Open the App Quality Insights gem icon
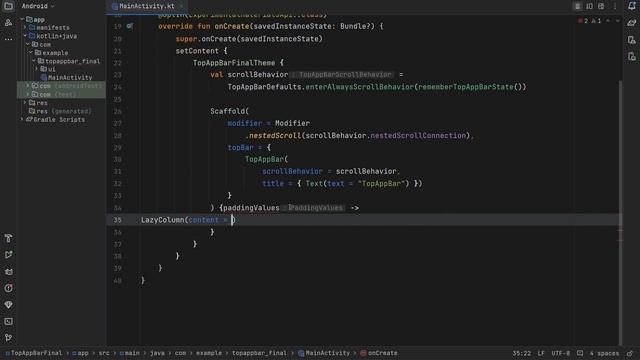640x360 pixels. (8, 305)
